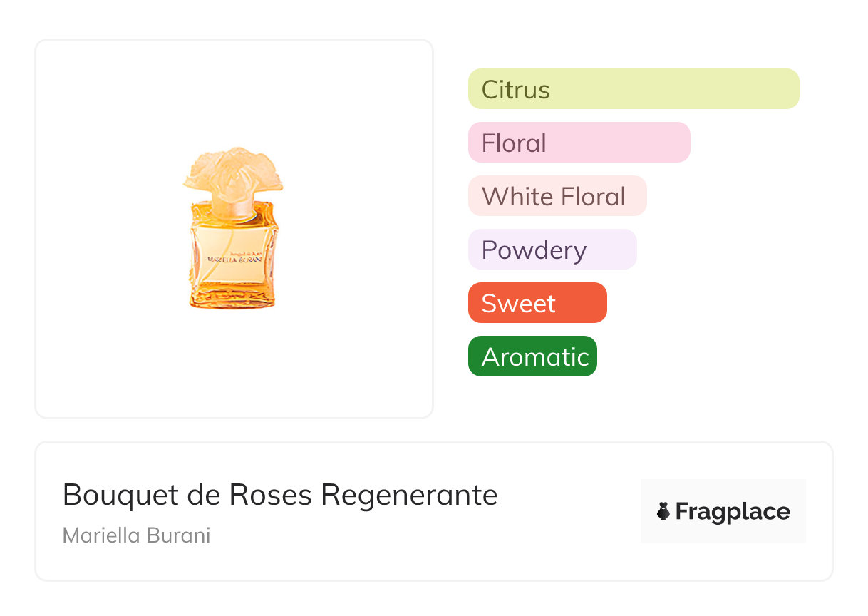Select the Citrus accord bar
This screenshot has height=616, width=868.
click(634, 89)
